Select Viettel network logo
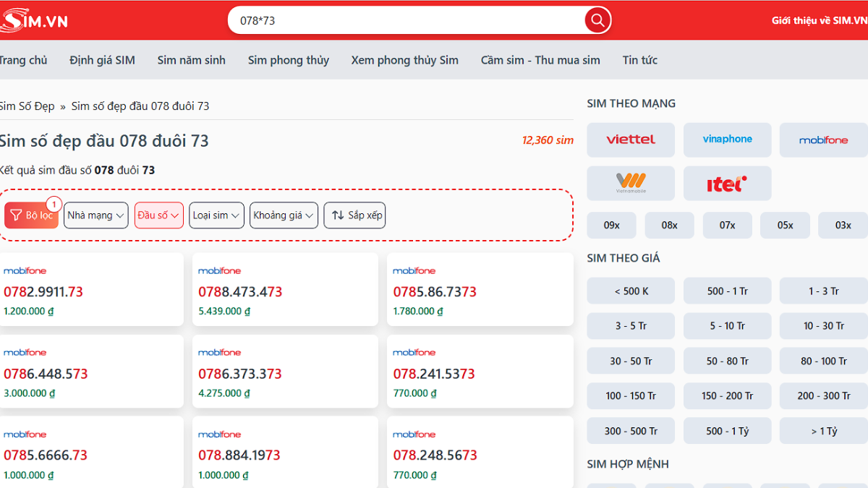Viewport: 868px width, 488px height. 631,140
